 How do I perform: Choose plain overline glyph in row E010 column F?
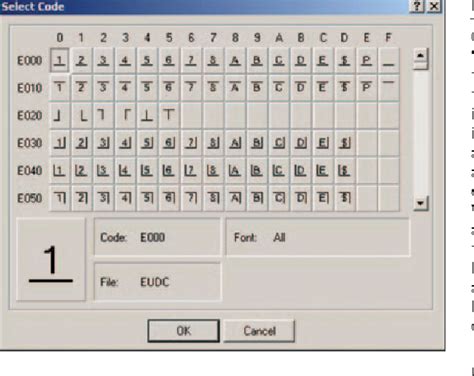388,88
